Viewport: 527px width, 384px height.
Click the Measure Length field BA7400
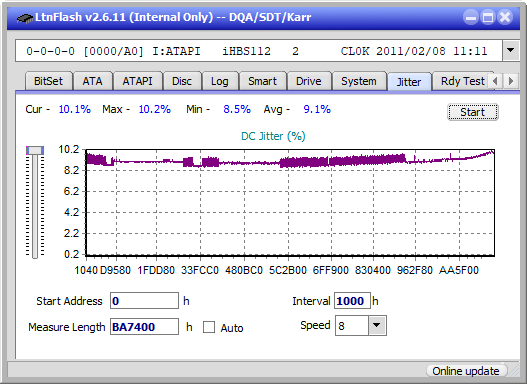(145, 327)
